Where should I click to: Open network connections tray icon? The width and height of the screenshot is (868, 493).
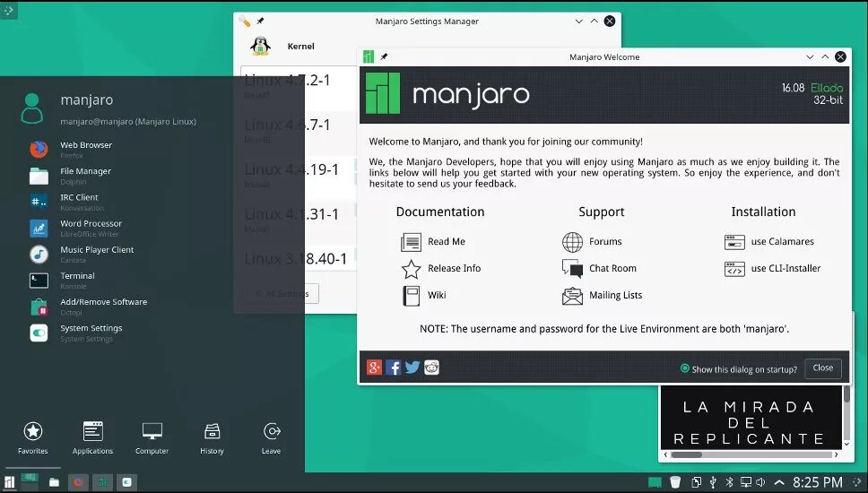(x=746, y=482)
